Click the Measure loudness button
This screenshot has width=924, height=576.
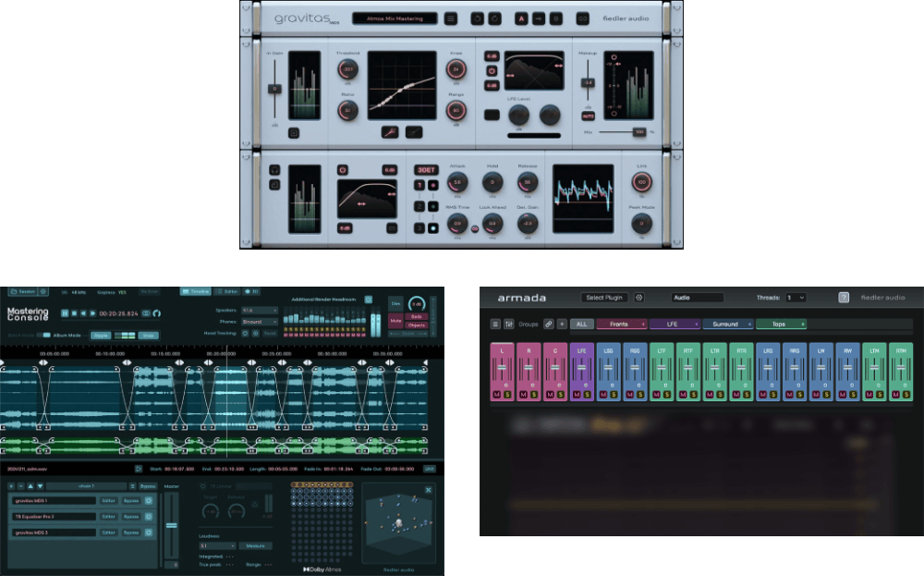coord(255,545)
